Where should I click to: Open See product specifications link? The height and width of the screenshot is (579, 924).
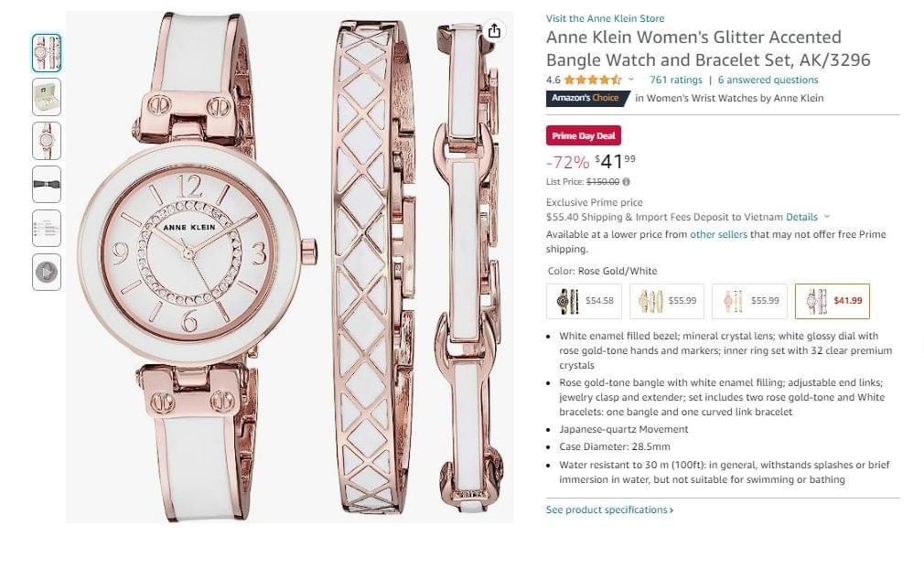tap(609, 509)
